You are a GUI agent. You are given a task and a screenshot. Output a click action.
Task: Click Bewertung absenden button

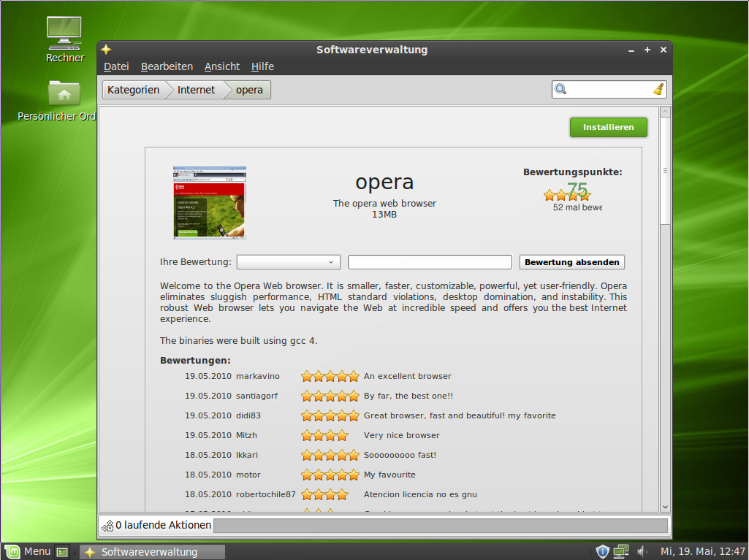click(x=571, y=262)
